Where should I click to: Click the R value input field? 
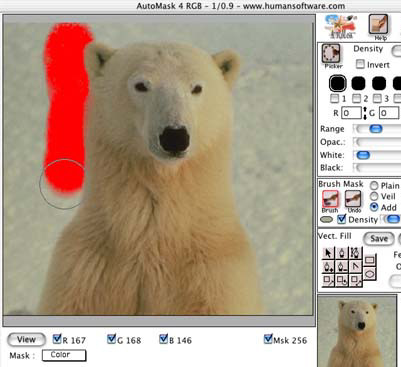[x=351, y=113]
